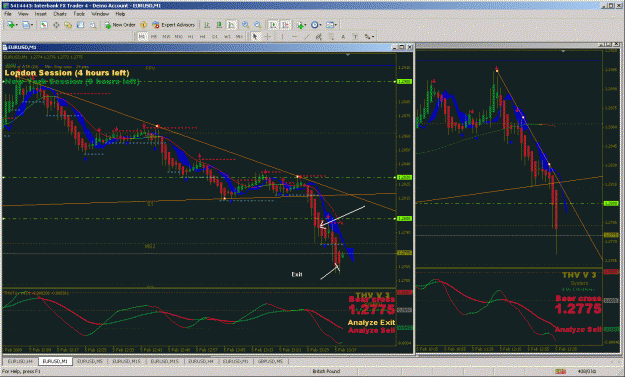Open the Tools menu
625x377 pixels.
(79, 14)
